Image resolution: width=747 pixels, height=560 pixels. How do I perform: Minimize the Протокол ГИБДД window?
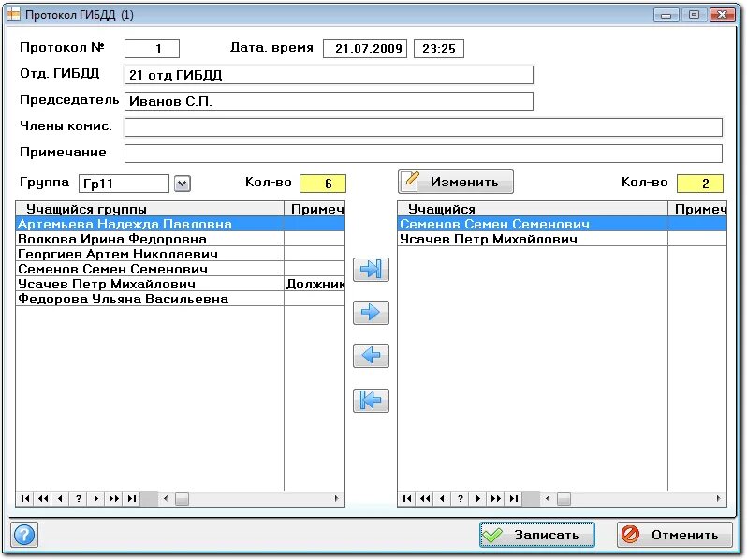point(666,15)
